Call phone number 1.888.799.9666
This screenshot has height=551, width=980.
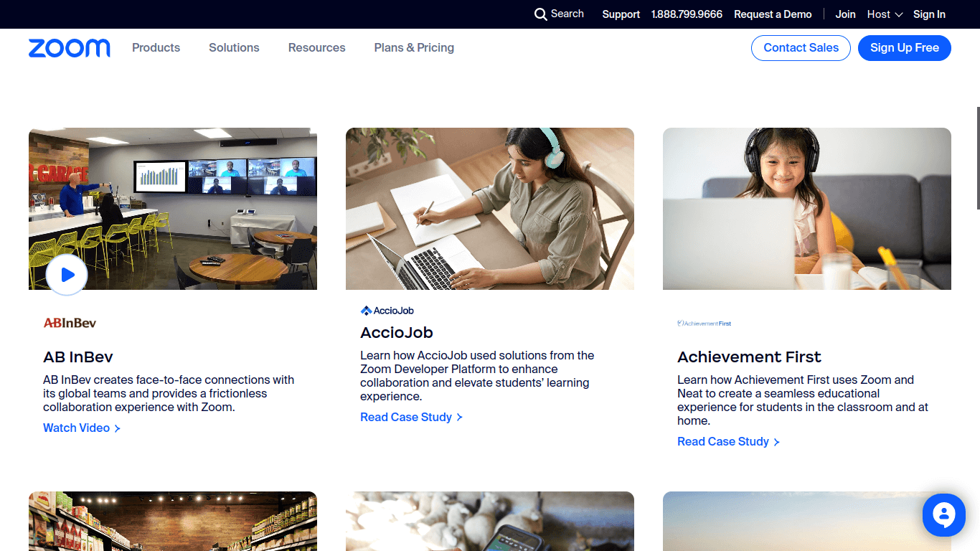pyautogui.click(x=687, y=14)
